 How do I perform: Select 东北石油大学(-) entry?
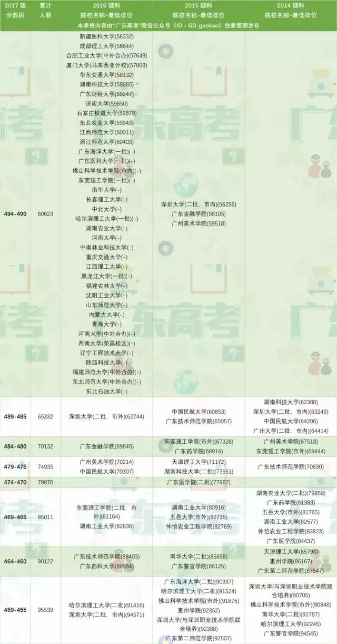(x=106, y=391)
